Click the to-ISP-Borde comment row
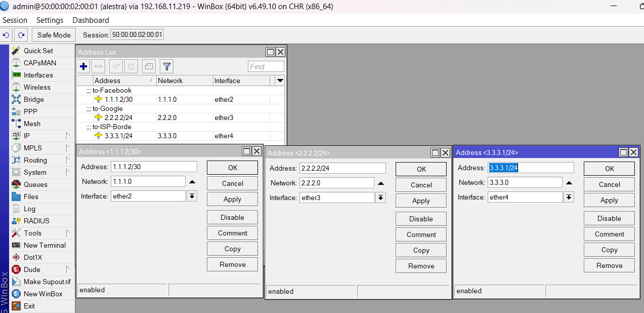 [x=181, y=127]
